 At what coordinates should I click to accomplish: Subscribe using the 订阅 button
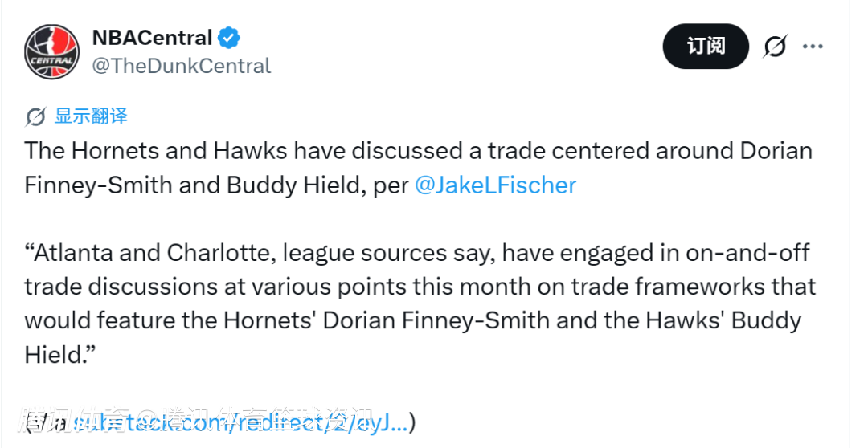click(x=706, y=46)
